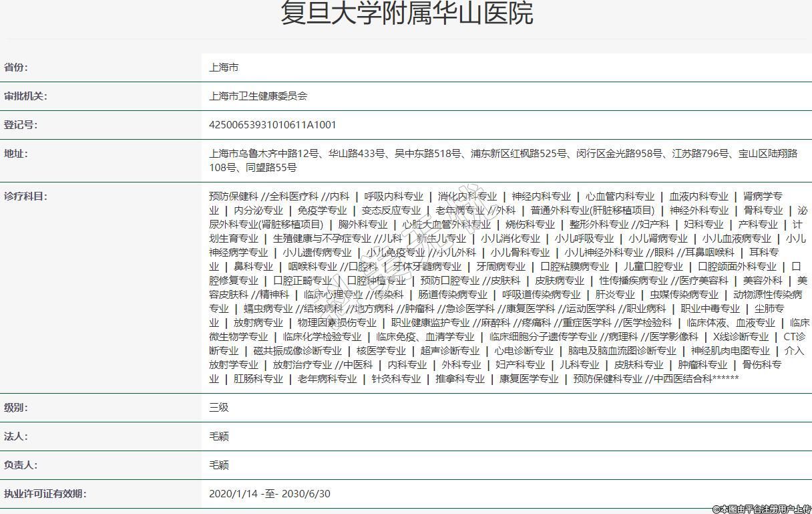The image size is (812, 514).
Task: Click the name 毛颖 in the 负责人 row
Action: click(x=219, y=465)
